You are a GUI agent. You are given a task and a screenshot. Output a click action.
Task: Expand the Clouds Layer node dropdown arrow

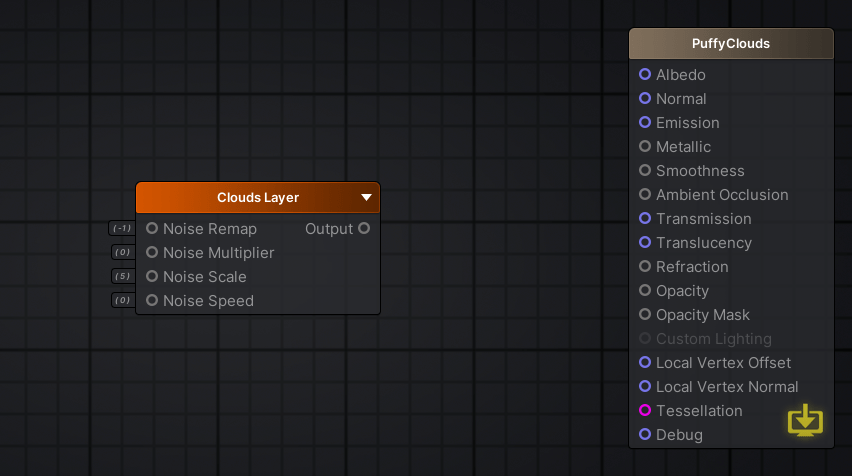click(367, 198)
